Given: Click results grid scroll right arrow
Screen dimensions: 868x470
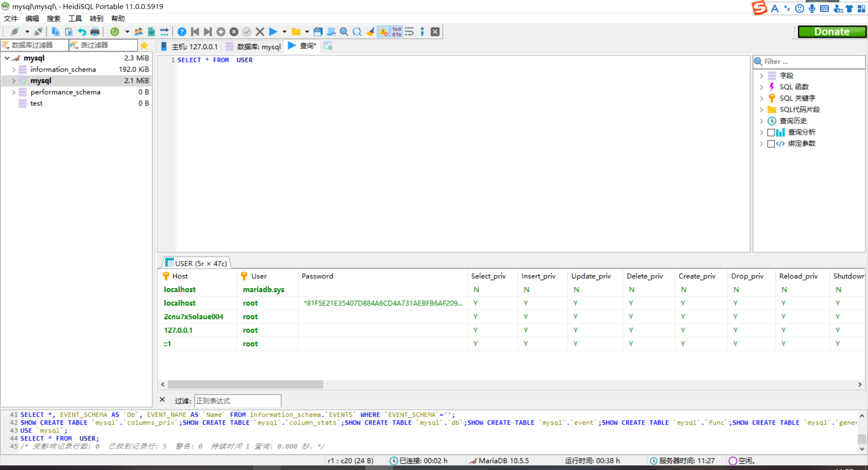Looking at the screenshot, I should (860, 385).
